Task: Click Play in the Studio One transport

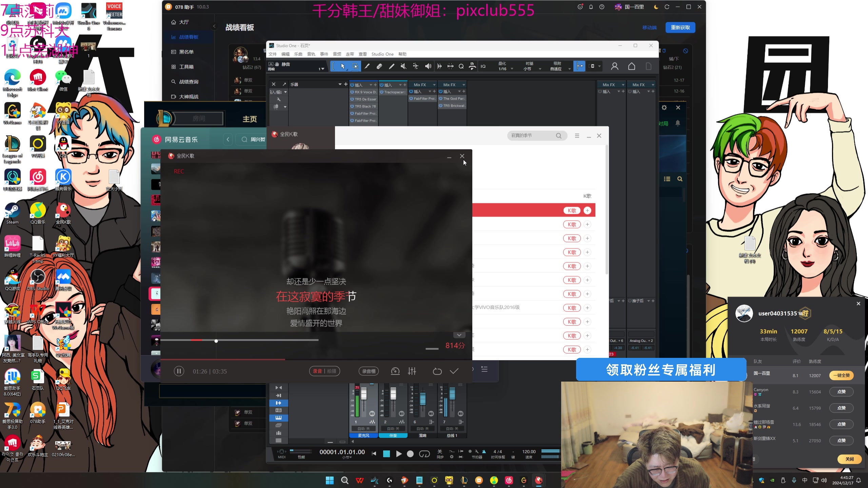Action: pos(399,454)
